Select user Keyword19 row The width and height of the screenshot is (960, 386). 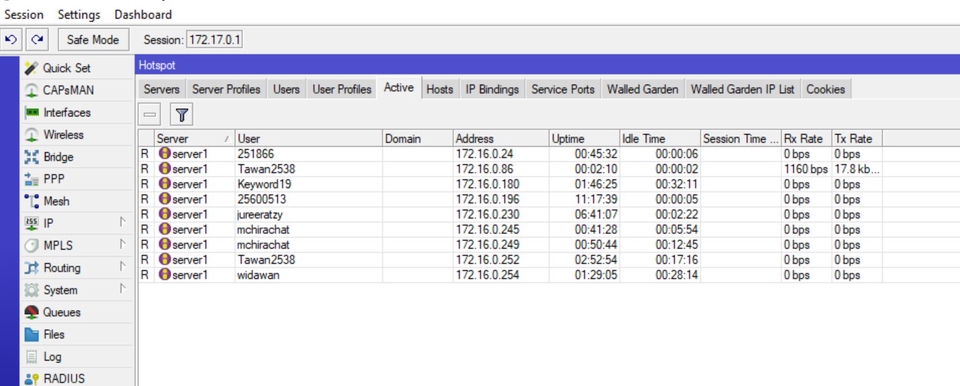510,184
